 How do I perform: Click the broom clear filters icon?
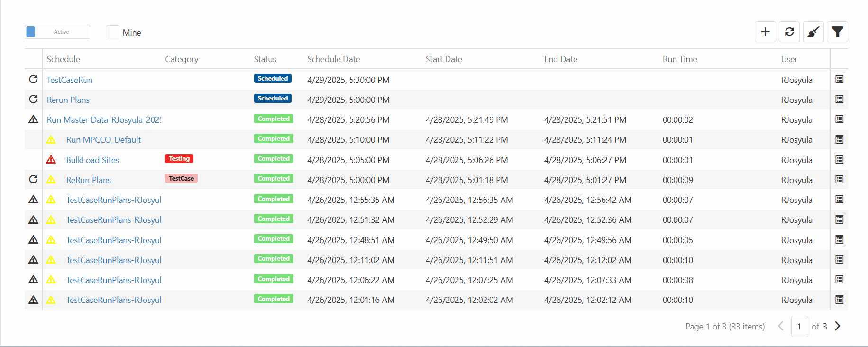coord(813,32)
